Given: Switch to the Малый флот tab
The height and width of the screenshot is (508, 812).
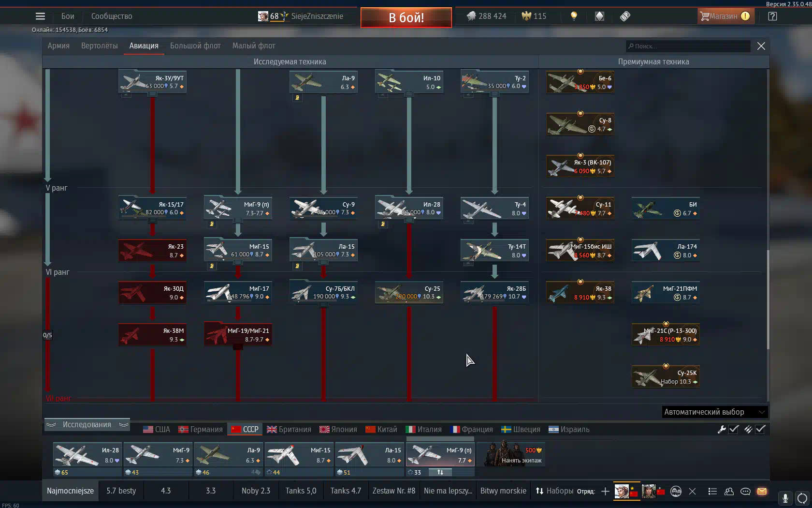Looking at the screenshot, I should (254, 46).
